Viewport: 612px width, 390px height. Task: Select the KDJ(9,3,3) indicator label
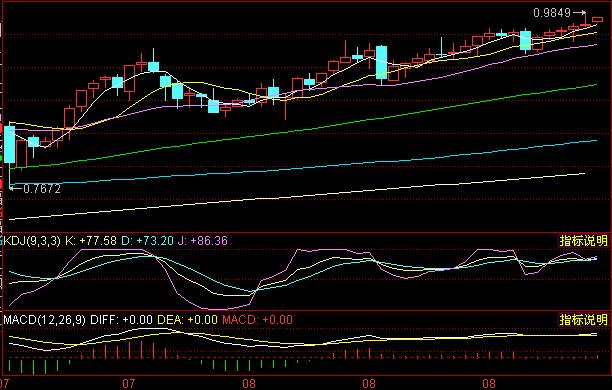click(32, 240)
